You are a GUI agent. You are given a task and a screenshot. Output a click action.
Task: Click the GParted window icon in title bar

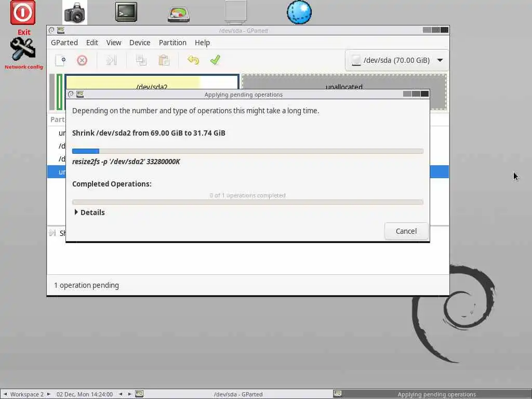[x=61, y=30]
